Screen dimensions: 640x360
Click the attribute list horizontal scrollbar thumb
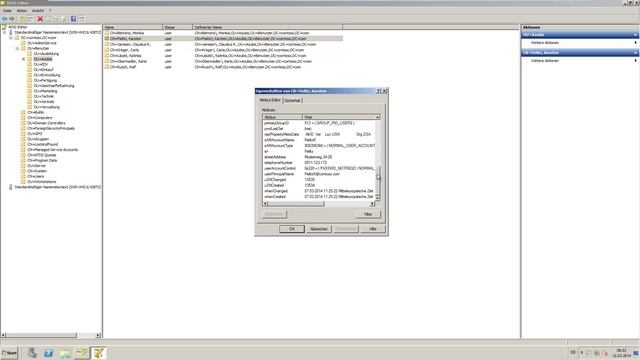tap(296, 203)
